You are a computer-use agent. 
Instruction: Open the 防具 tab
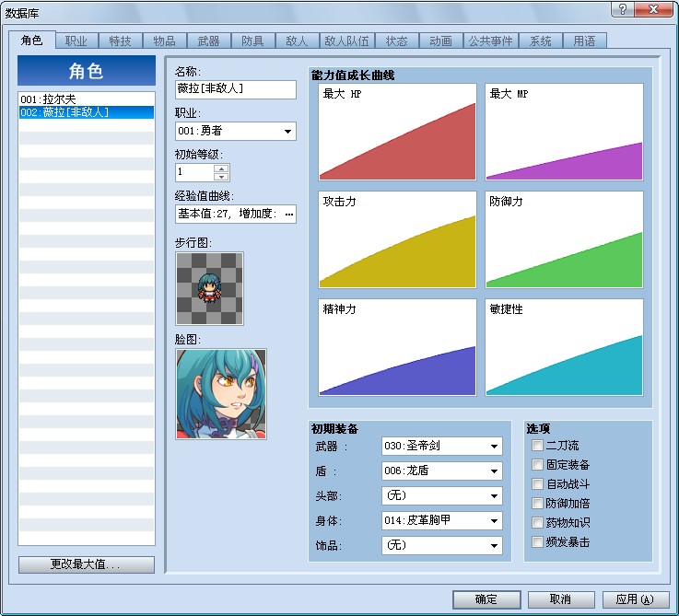(x=252, y=41)
